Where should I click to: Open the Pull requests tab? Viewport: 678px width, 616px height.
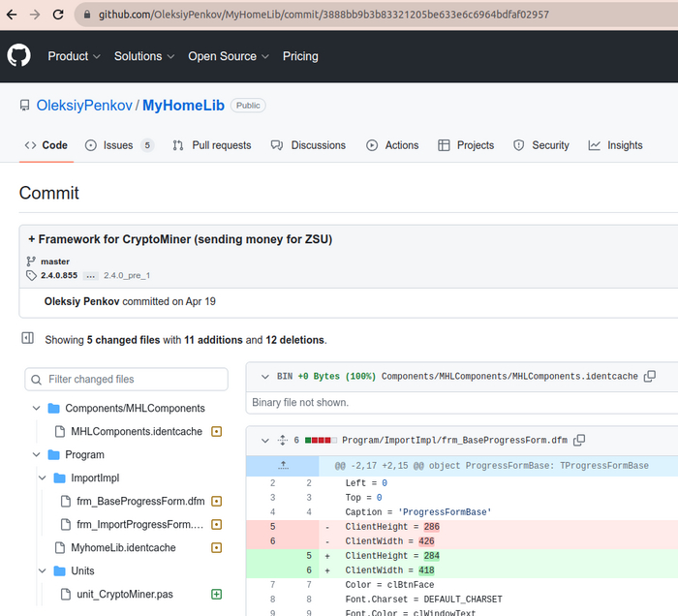(x=212, y=145)
